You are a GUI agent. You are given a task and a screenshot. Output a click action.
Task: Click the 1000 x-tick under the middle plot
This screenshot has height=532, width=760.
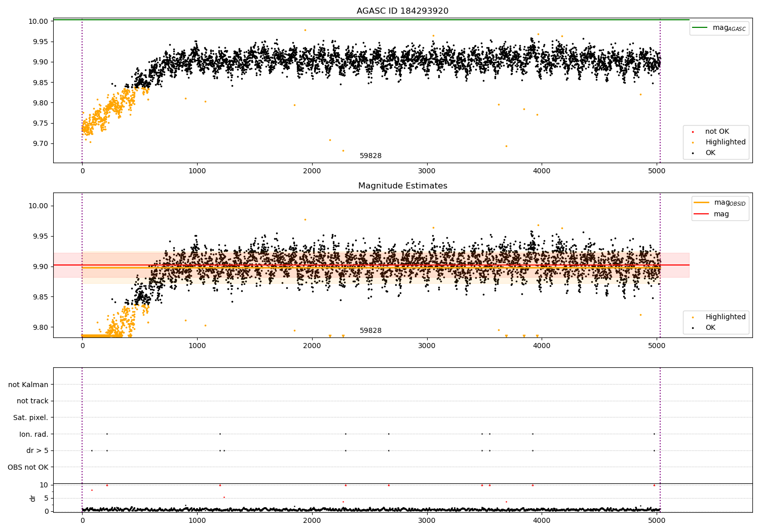tap(197, 346)
